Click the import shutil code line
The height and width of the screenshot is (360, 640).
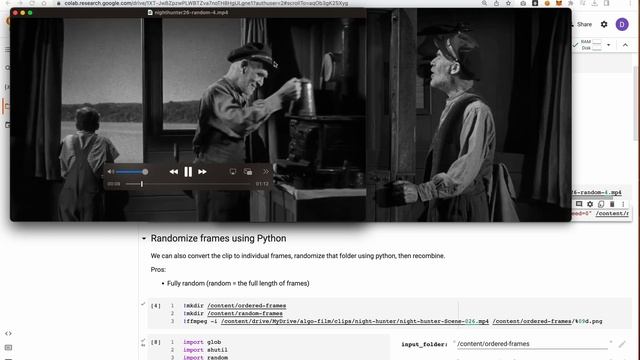pos(205,350)
